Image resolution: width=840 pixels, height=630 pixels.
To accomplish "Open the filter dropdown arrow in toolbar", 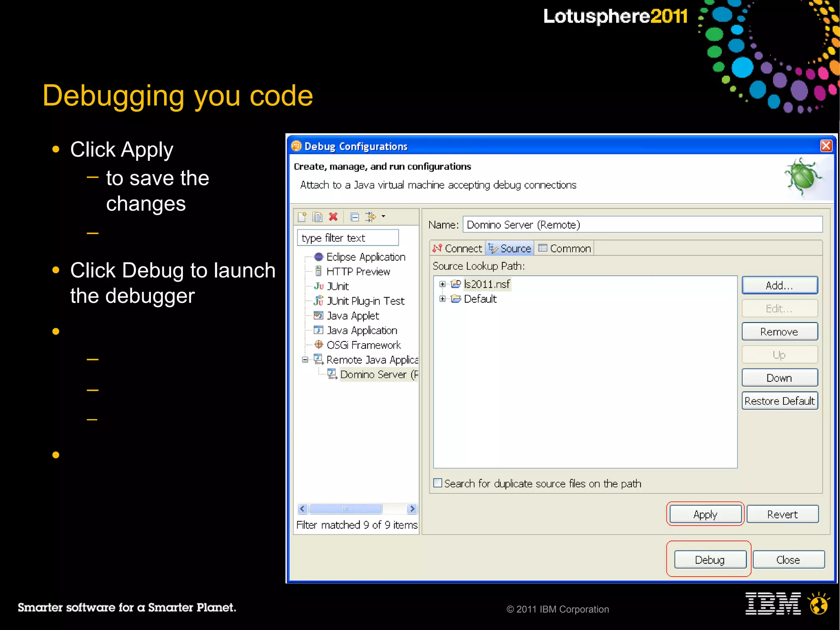I will point(383,216).
